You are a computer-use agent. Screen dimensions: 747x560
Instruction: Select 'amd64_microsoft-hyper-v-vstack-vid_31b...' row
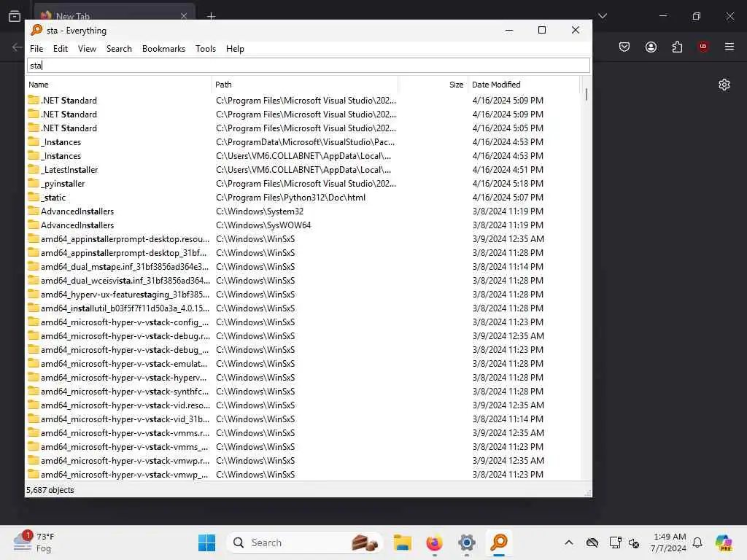coord(303,419)
